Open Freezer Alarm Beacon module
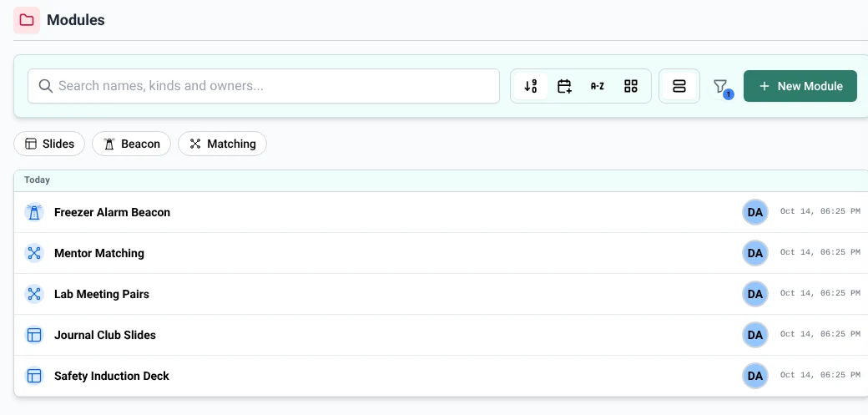This screenshot has height=415, width=868. (113, 212)
